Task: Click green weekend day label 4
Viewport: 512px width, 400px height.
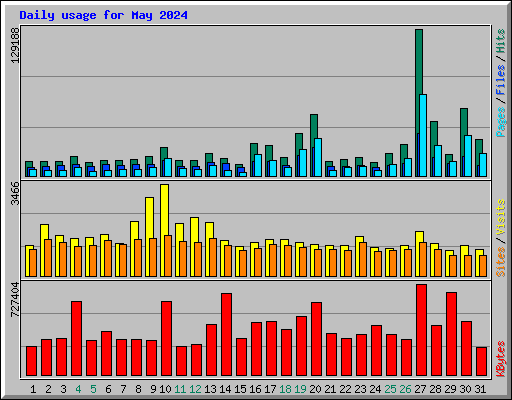Action: point(78,389)
